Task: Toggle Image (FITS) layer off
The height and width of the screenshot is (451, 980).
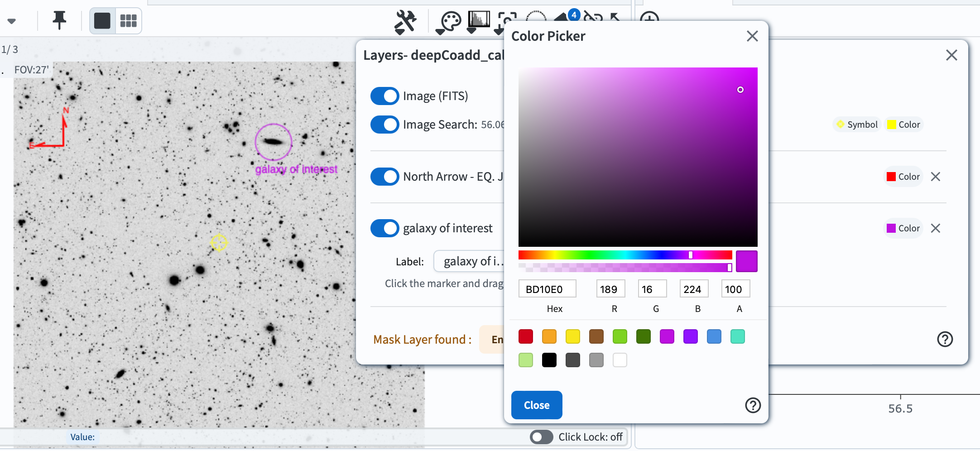Action: pos(384,96)
